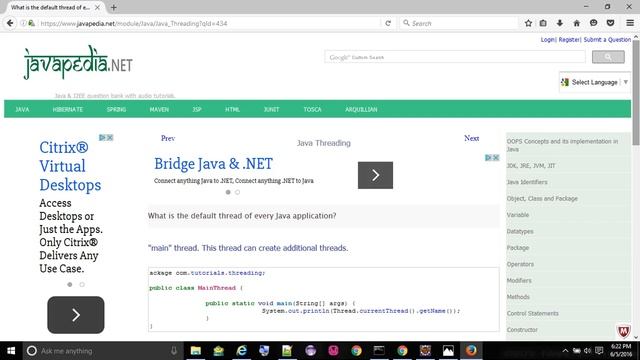Open 'Java Identifiers' sidebar topic
640x360 pixels.
click(527, 182)
